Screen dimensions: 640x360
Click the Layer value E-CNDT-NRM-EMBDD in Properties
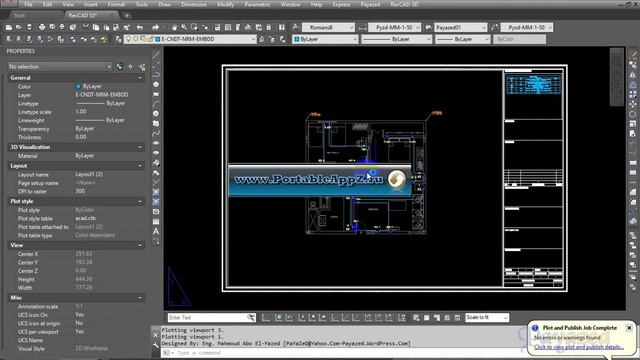(102, 95)
